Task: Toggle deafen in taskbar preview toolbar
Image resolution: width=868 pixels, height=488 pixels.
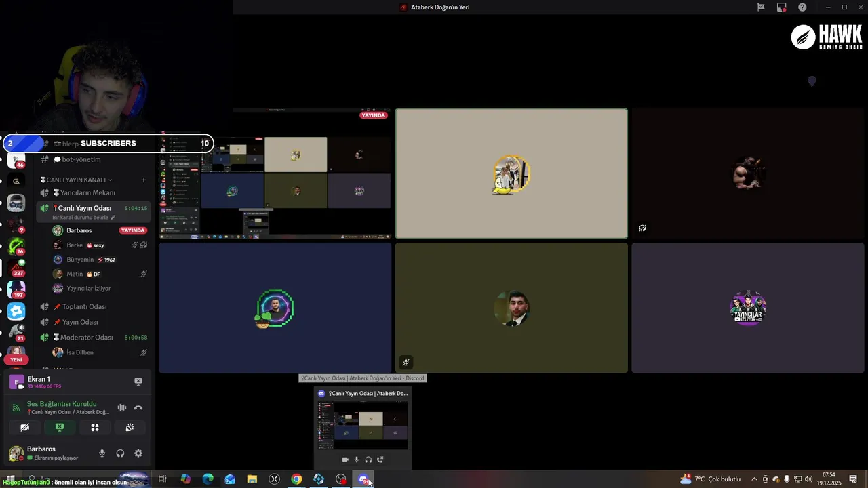Action: pos(368,460)
